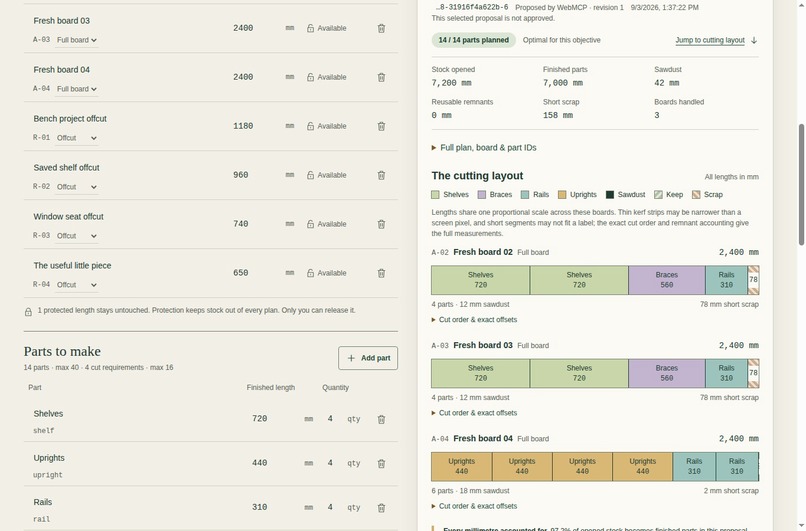Click the Uprights legend color swatch
This screenshot has width=806, height=531.
(x=562, y=195)
